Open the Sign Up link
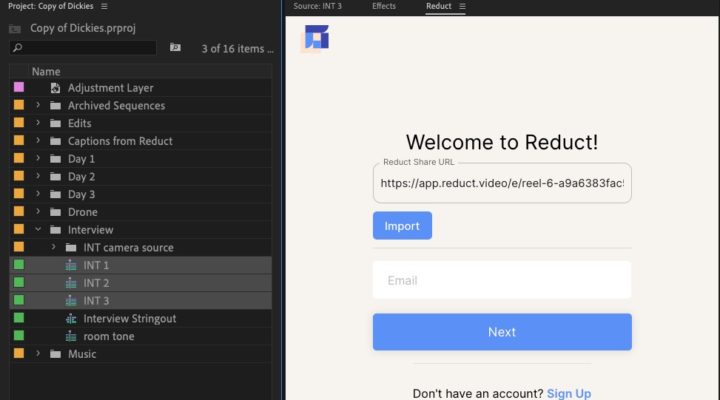720x400 pixels. pos(569,394)
